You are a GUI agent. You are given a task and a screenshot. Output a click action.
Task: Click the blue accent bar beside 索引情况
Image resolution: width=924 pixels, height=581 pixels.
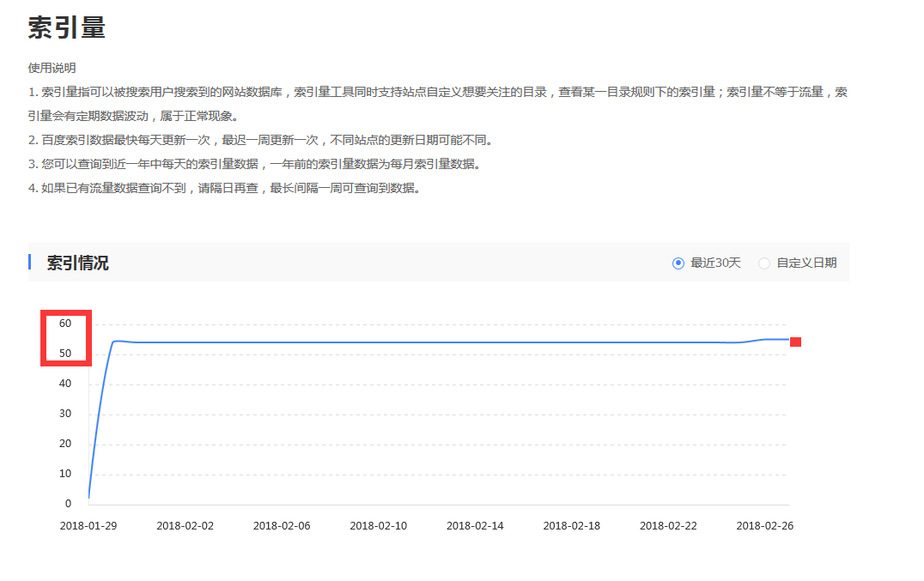[x=31, y=261]
